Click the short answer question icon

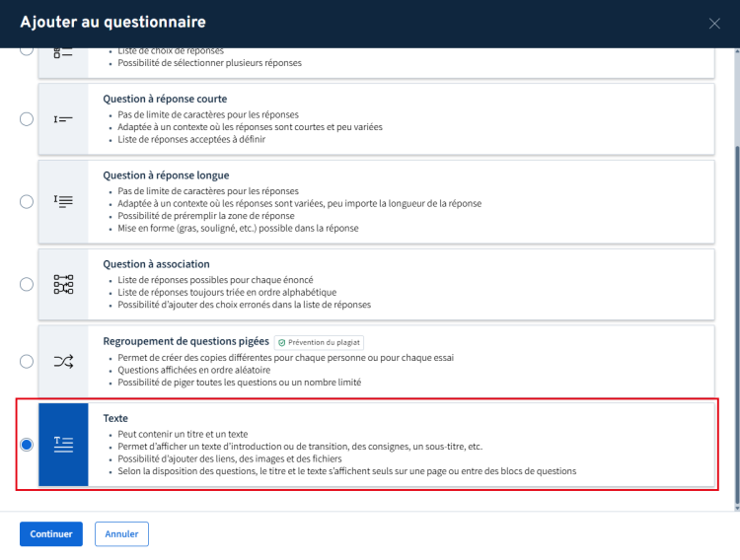[x=63, y=119]
